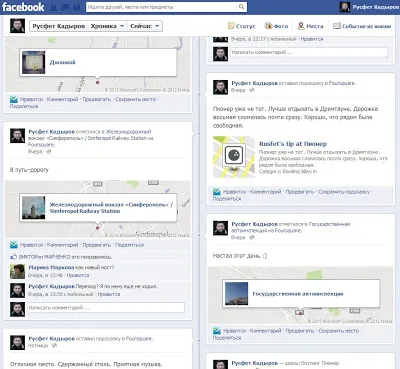Open notifications globe icon in top bar
Viewport: 400px width, 369px height.
click(x=76, y=7)
